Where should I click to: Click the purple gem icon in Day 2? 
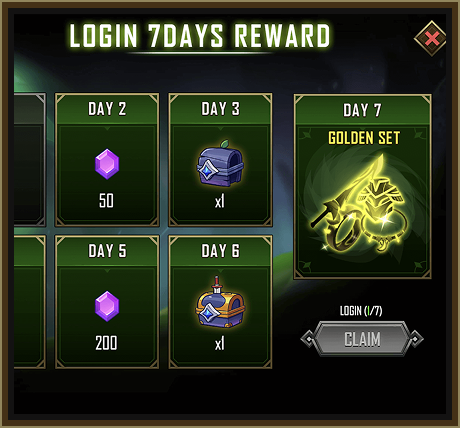pyautogui.click(x=107, y=164)
